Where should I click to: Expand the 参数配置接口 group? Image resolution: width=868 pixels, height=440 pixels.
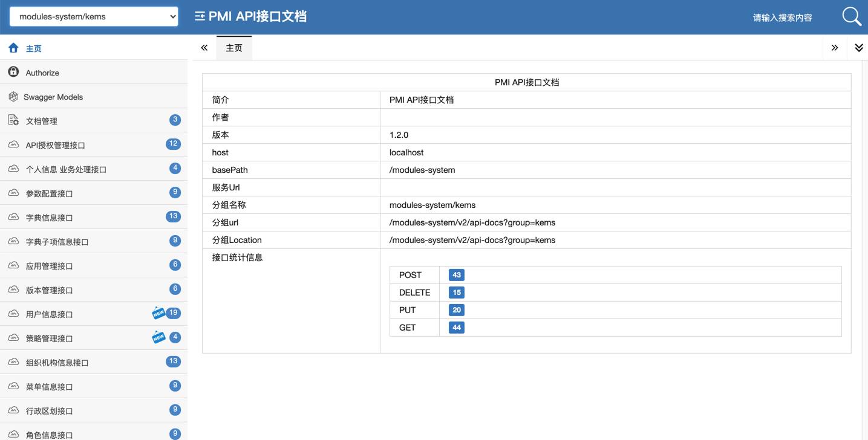94,193
